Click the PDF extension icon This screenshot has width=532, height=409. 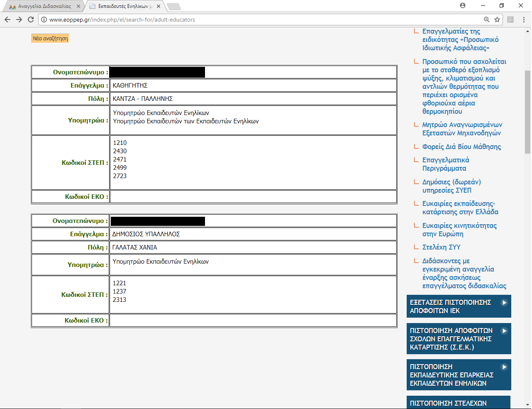(x=510, y=20)
